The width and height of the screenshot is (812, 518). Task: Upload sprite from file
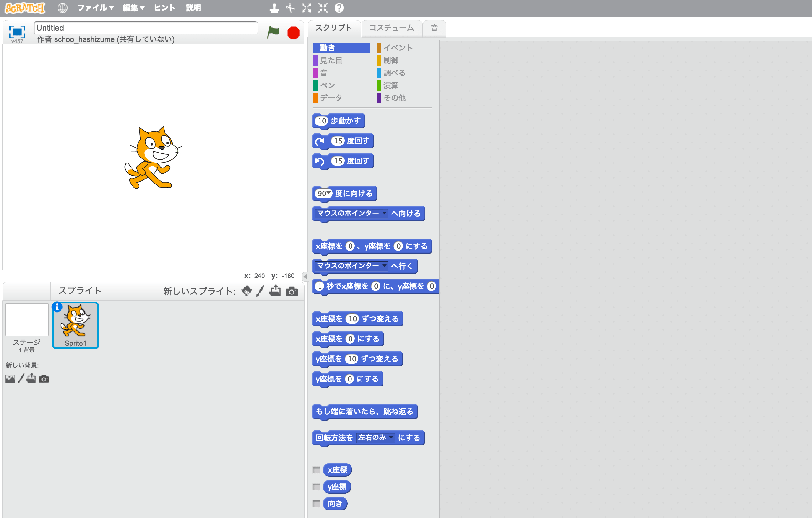point(275,291)
